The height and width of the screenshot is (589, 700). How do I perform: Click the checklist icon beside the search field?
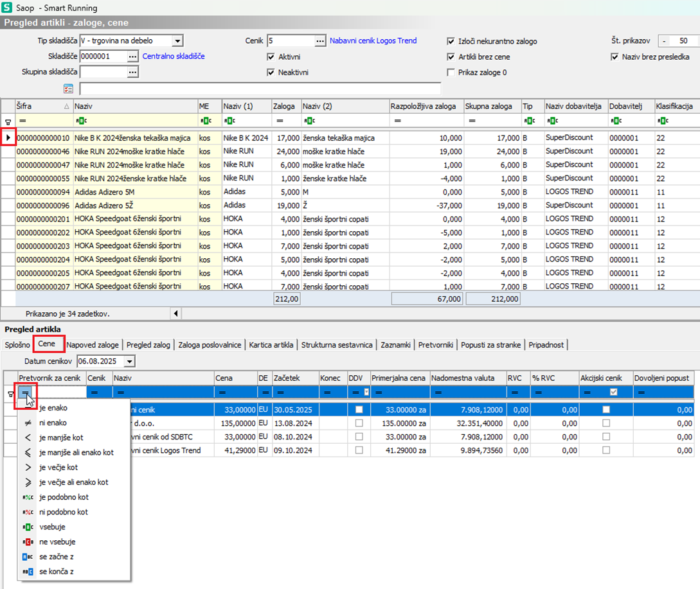coord(69,88)
